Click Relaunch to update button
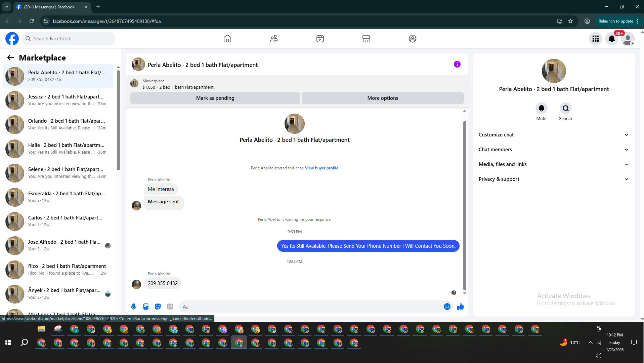The image size is (644, 363). [615, 21]
